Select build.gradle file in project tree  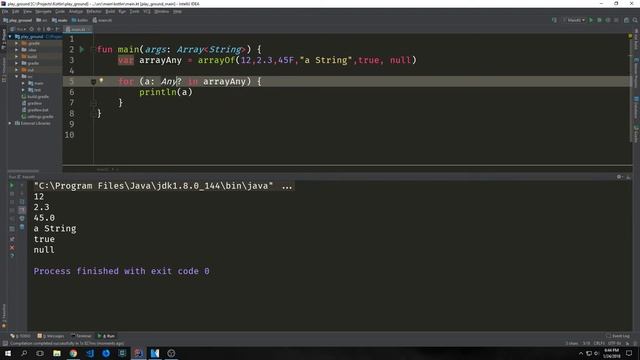point(35,97)
